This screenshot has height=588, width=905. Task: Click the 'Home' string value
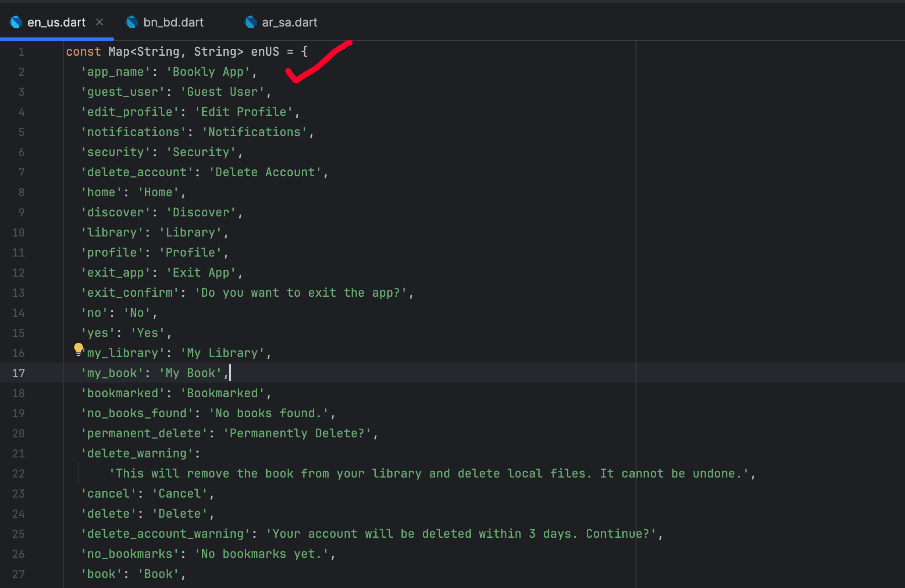[x=158, y=192]
